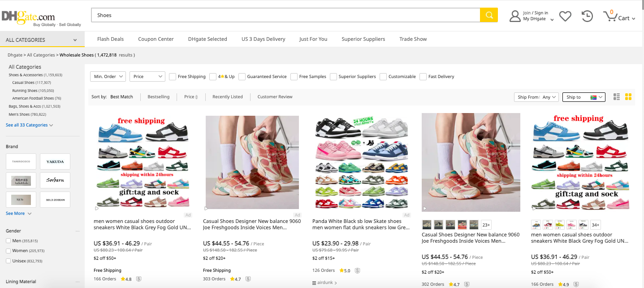Check the Women gender filter
Image resolution: width=644 pixels, height=288 pixels.
9,251
